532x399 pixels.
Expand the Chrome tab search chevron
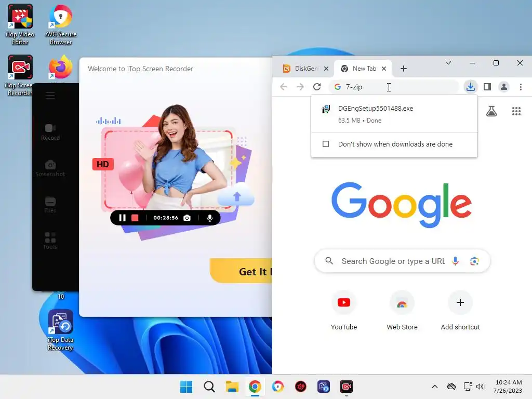[x=448, y=63]
